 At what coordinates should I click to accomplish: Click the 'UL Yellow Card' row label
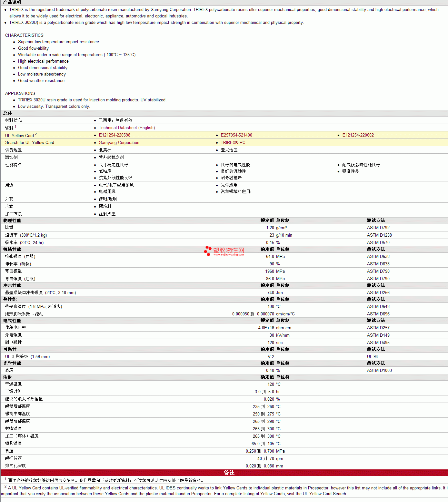(19, 136)
